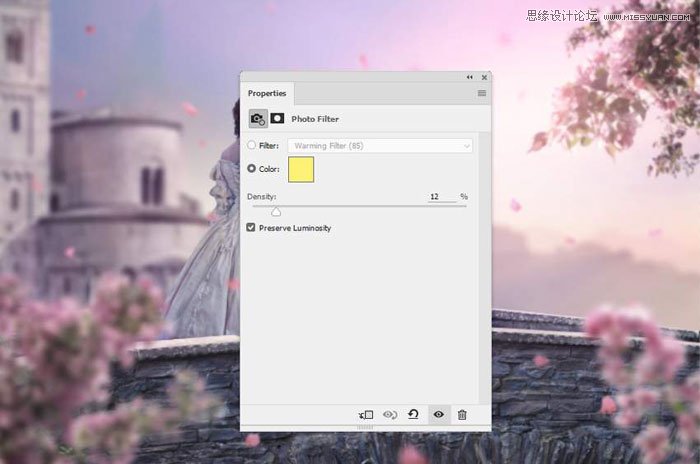
Task: Click the Properties panel vertical scrollbar
Action: point(484,268)
